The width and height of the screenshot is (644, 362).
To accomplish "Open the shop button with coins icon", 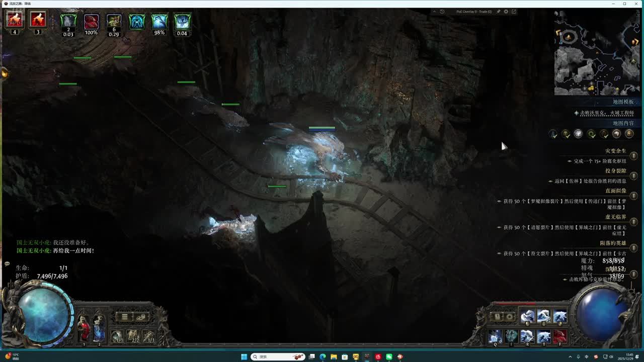I will tap(141, 317).
